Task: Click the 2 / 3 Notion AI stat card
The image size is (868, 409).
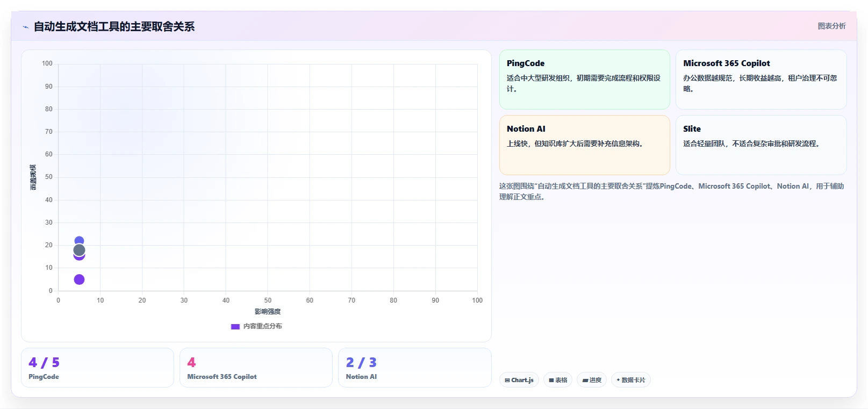Action: pyautogui.click(x=415, y=368)
